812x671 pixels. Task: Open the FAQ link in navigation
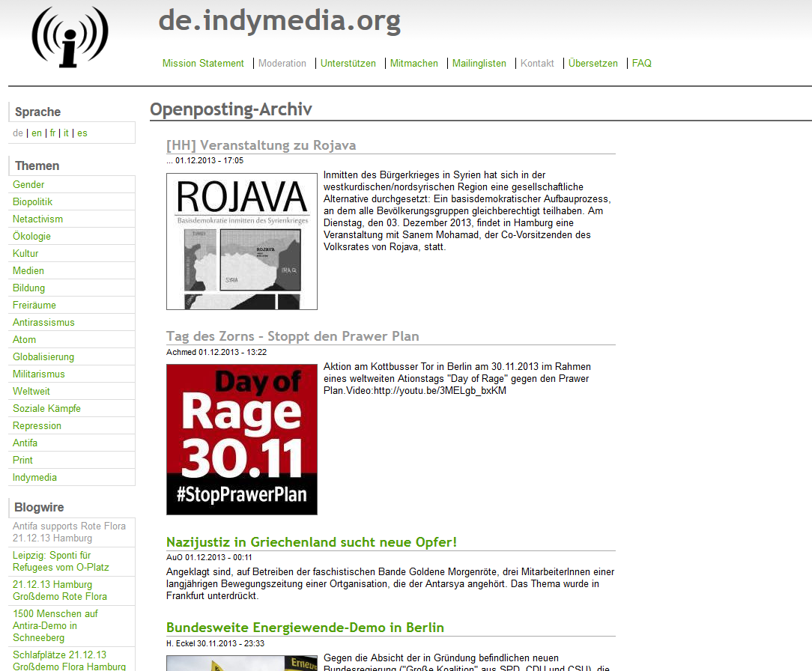(641, 64)
